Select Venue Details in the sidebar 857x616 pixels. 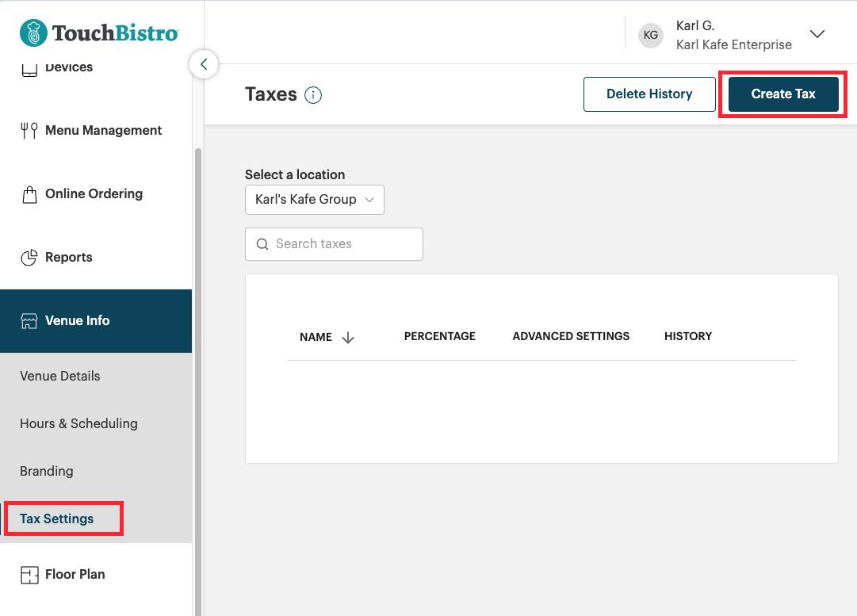(59, 376)
